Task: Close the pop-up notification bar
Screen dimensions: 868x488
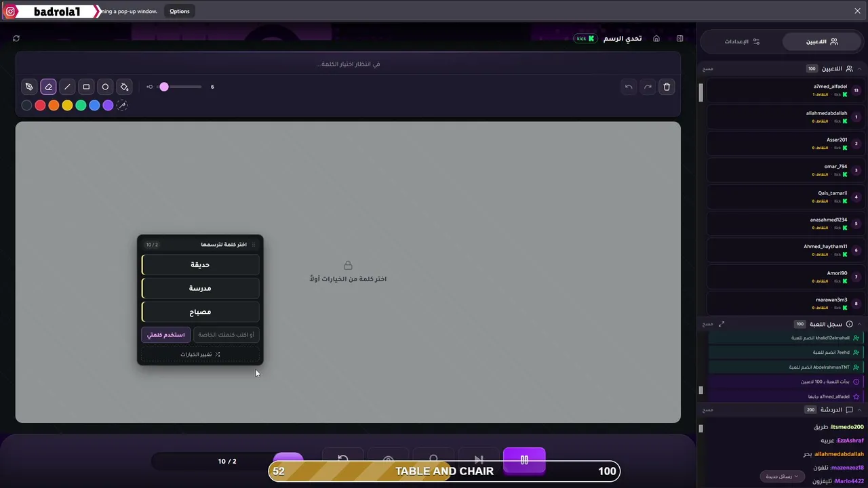Action: [x=858, y=11]
